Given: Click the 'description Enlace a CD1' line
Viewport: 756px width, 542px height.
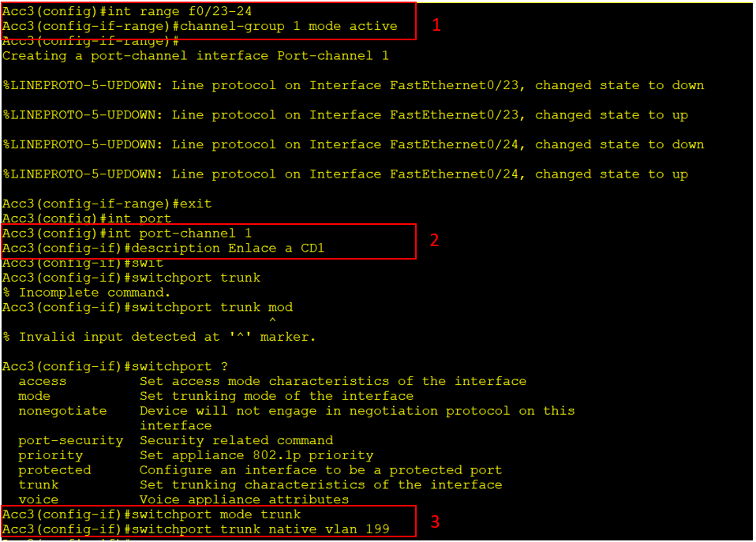Looking at the screenshot, I should click(x=232, y=249).
